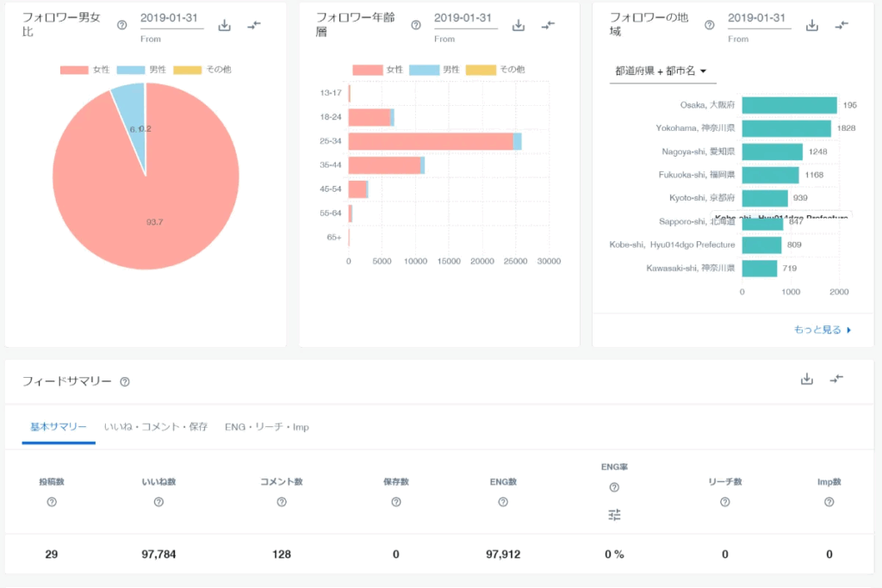
Task: Click the Osaka bar in region chart
Action: tap(789, 105)
